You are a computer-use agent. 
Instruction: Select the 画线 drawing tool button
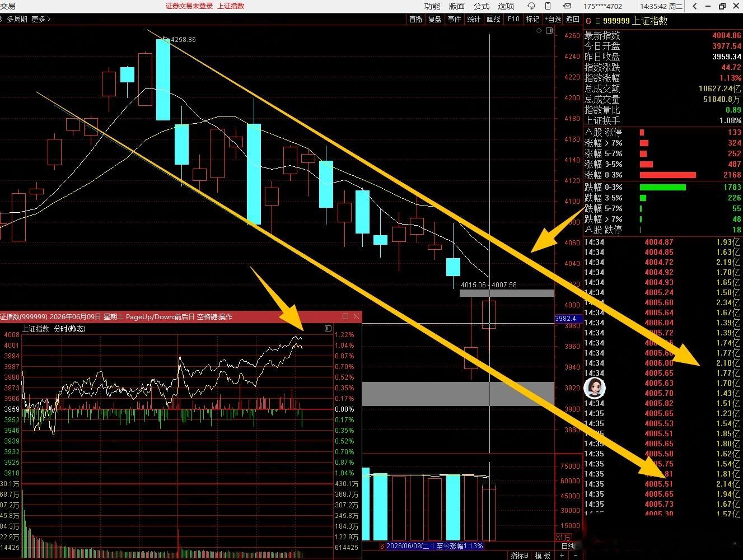coord(494,19)
